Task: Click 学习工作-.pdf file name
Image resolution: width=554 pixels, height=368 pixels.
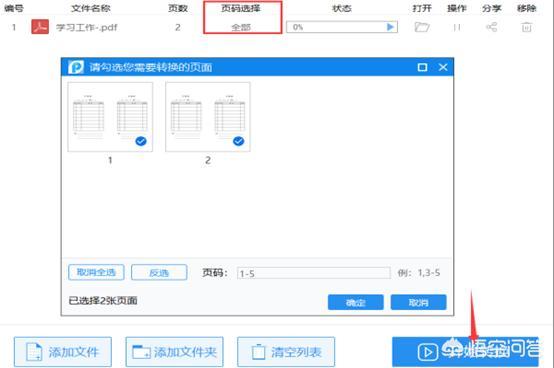Action: (x=87, y=27)
